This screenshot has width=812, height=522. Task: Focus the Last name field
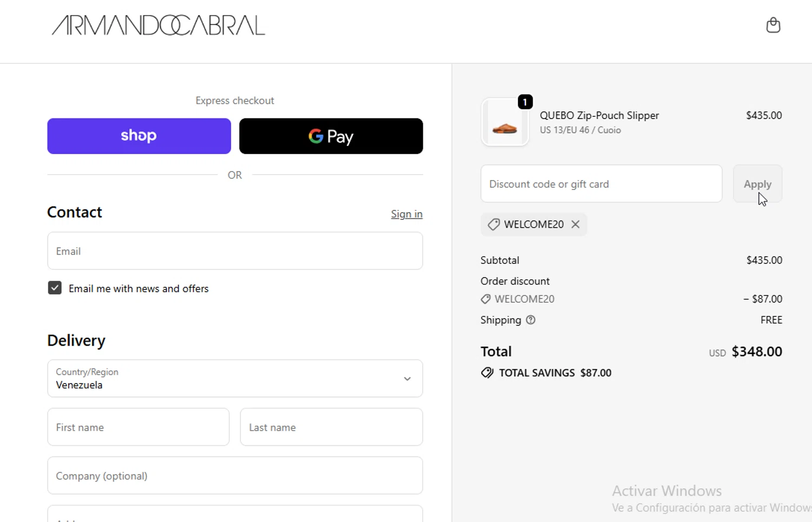(331, 427)
